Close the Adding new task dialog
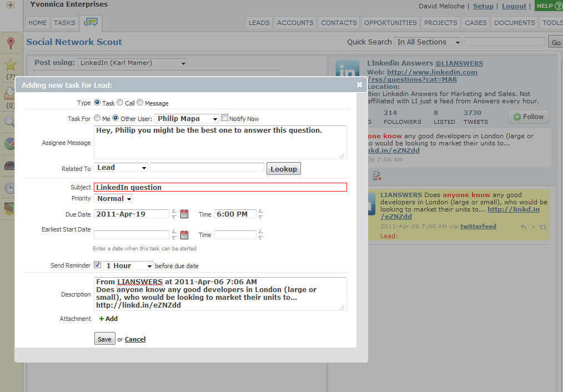Image resolution: width=563 pixels, height=392 pixels. [x=359, y=85]
